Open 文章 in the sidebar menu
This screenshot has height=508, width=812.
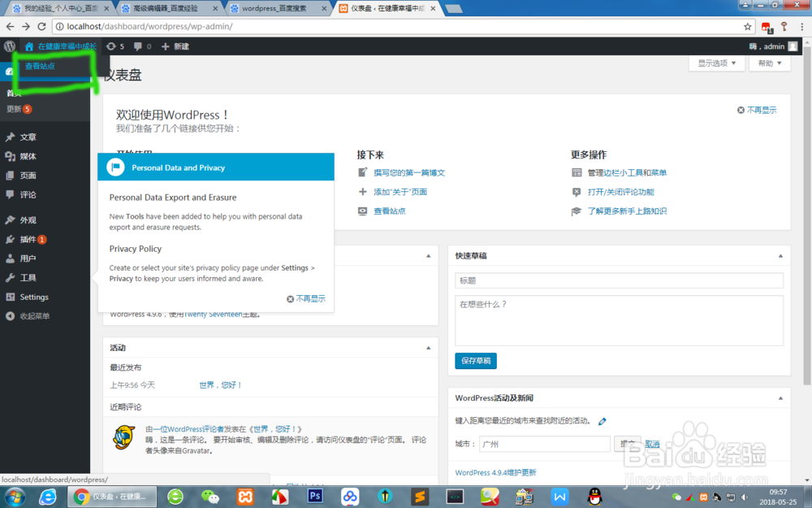tap(28, 137)
